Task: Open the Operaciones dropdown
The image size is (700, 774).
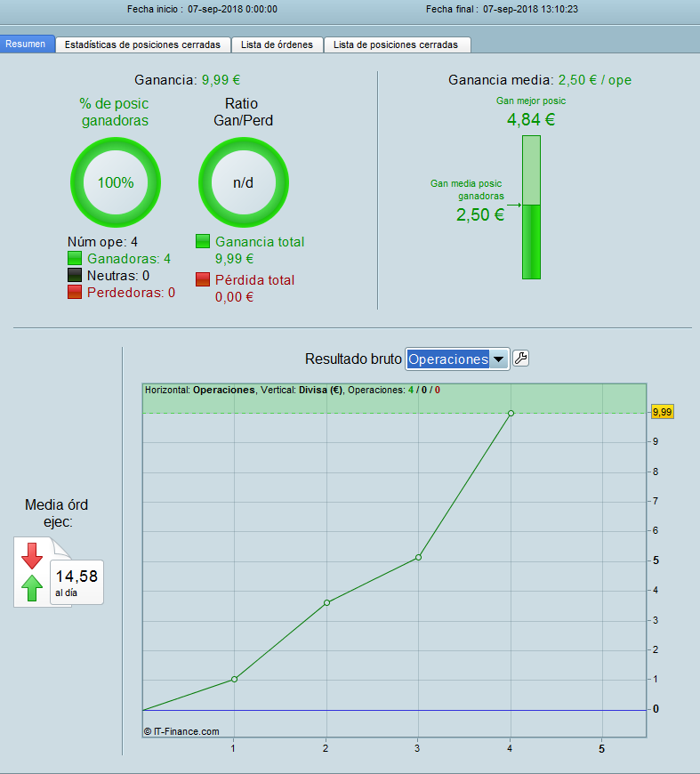Action: 457,359
